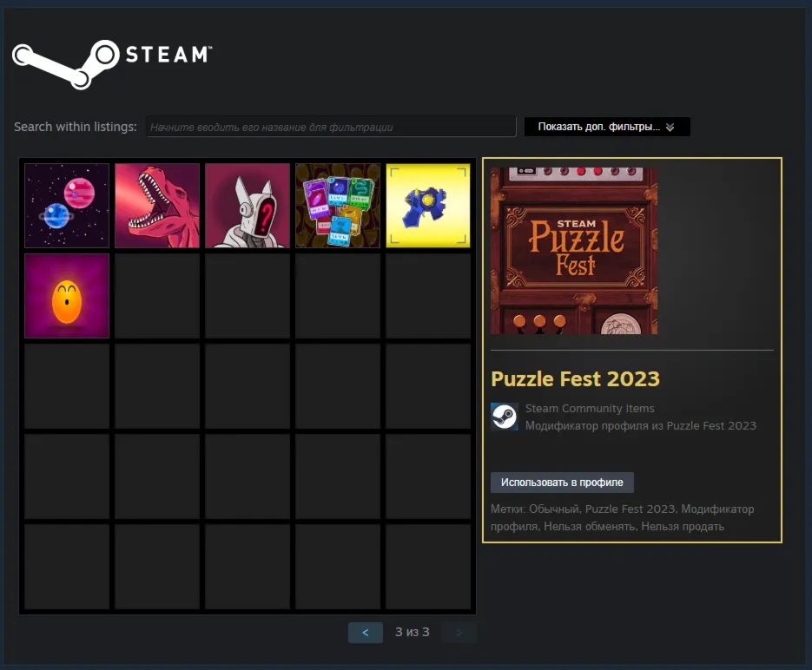The width and height of the screenshot is (812, 670).
Task: Select the question-mark robot item
Action: 248,206
